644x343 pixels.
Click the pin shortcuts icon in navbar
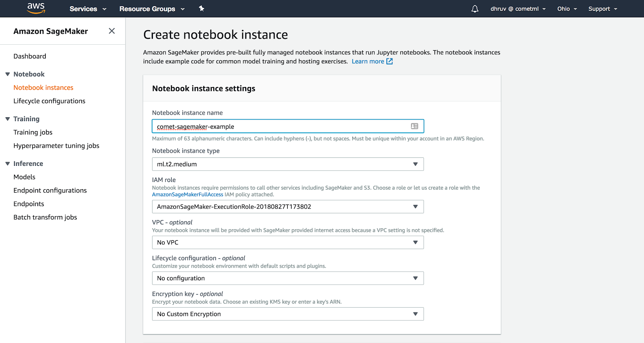pos(202,8)
